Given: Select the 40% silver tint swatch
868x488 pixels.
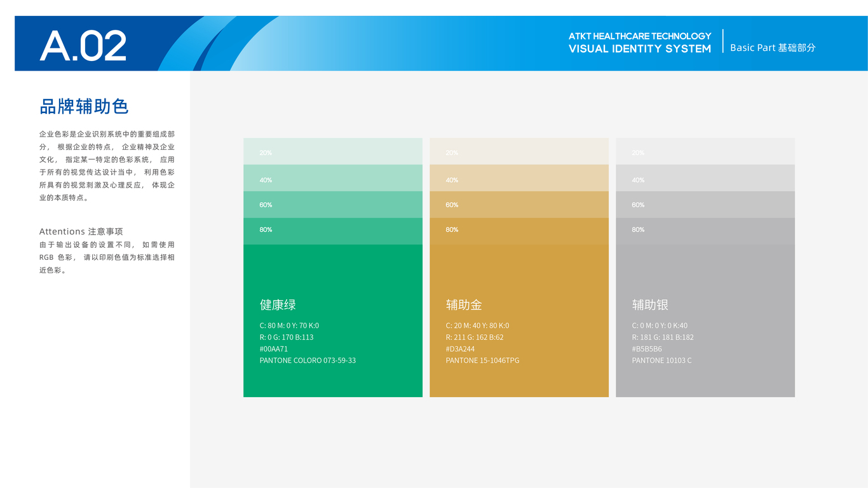Looking at the screenshot, I should [x=705, y=178].
